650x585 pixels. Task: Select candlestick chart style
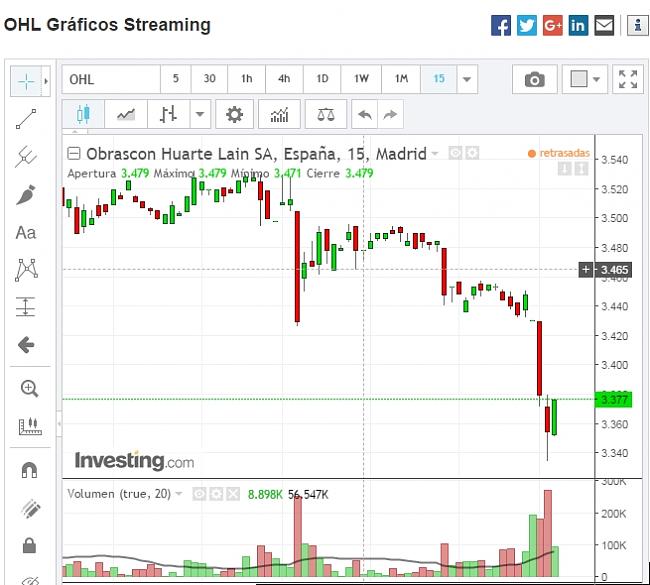pyautogui.click(x=83, y=114)
